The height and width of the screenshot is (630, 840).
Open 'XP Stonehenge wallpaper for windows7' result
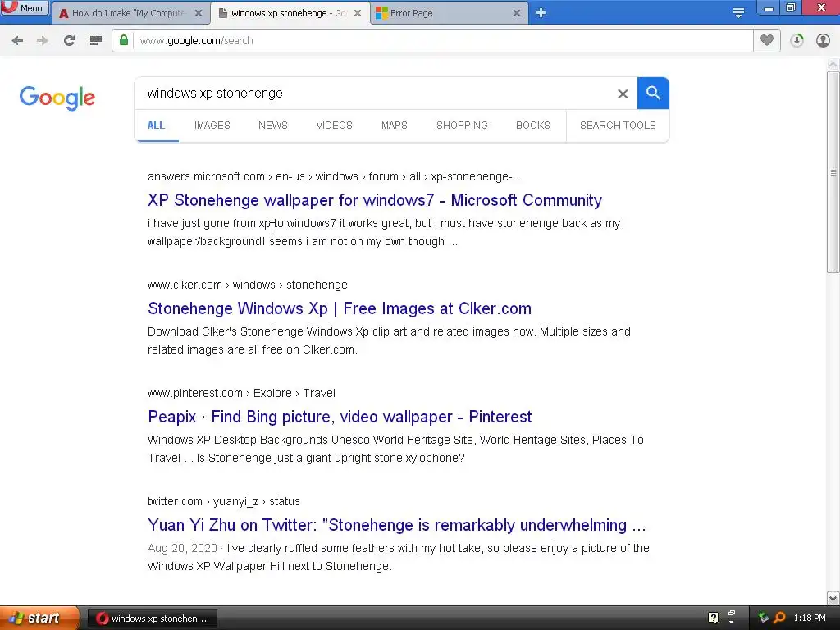coord(375,200)
